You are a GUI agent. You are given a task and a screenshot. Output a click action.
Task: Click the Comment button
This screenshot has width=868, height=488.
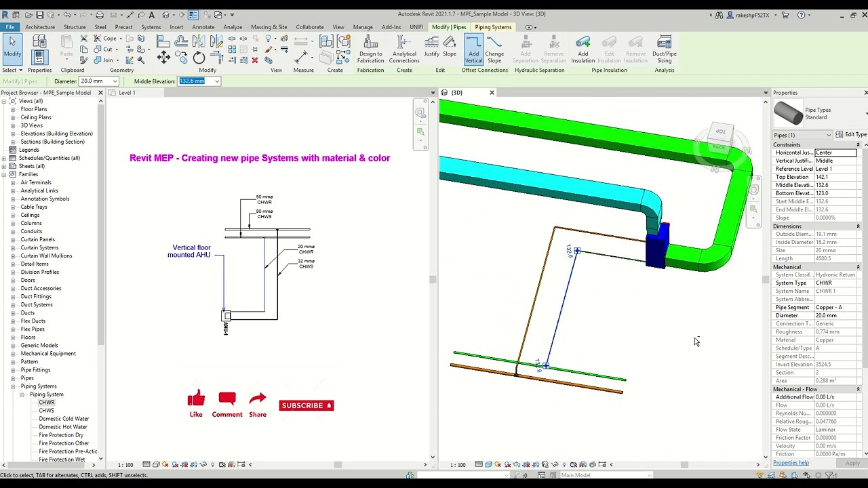tap(227, 404)
